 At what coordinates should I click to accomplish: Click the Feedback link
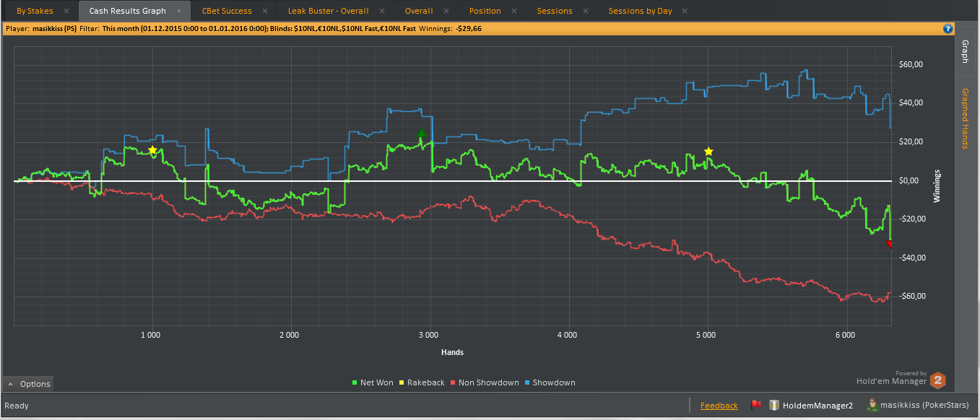(719, 406)
